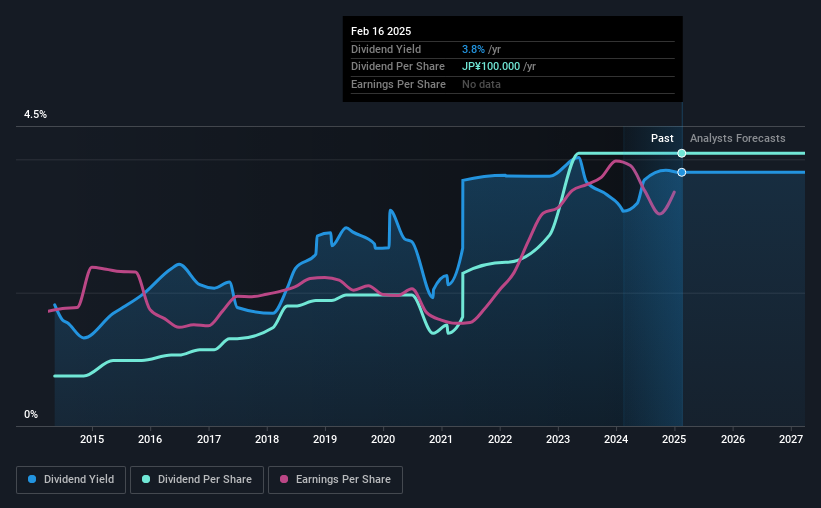The height and width of the screenshot is (508, 821).
Task: Click the 2022 x-axis label
Action: tap(500, 439)
